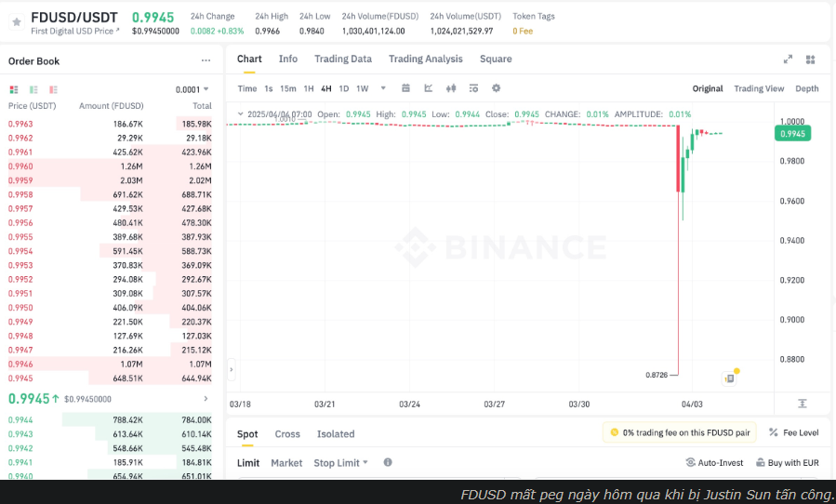
Task: Open the Stop Limit order type dropdown
Action: pyautogui.click(x=340, y=462)
